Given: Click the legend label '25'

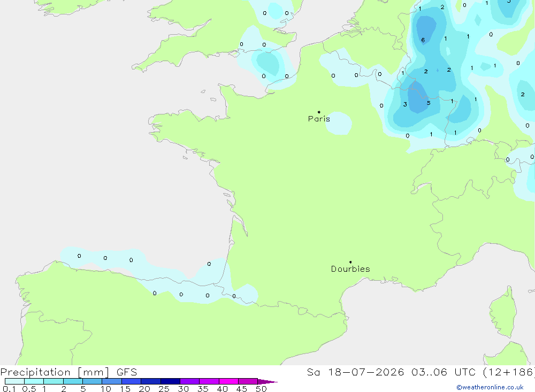Looking at the screenshot, I should 164,389.
